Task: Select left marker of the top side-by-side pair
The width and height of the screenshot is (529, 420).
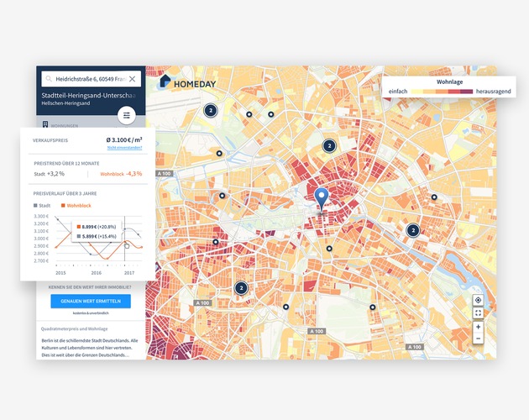Action: pyautogui.click(x=249, y=114)
